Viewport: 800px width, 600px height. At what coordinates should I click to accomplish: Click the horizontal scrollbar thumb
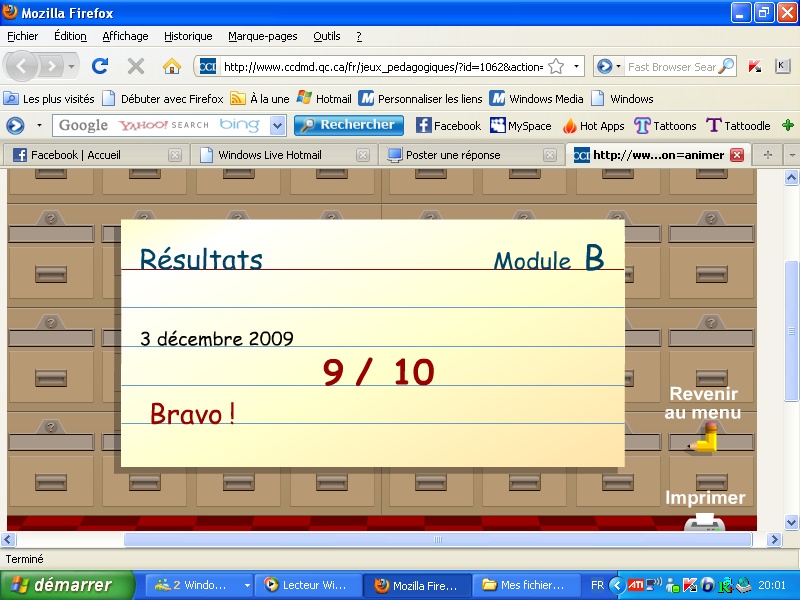438,539
